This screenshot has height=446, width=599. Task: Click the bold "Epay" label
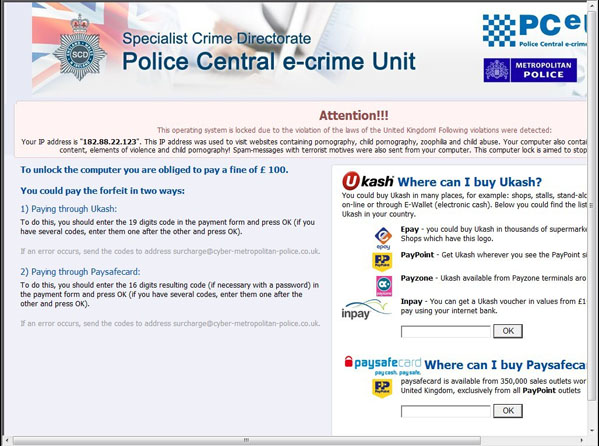point(410,229)
